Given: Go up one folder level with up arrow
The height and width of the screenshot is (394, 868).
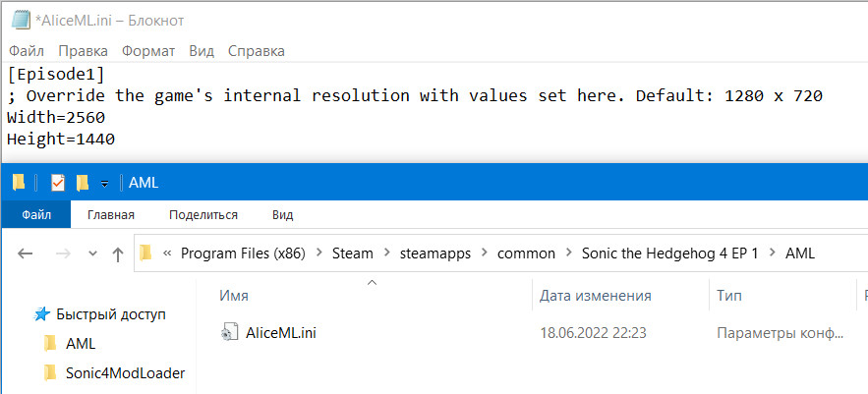Looking at the screenshot, I should coord(118,253).
